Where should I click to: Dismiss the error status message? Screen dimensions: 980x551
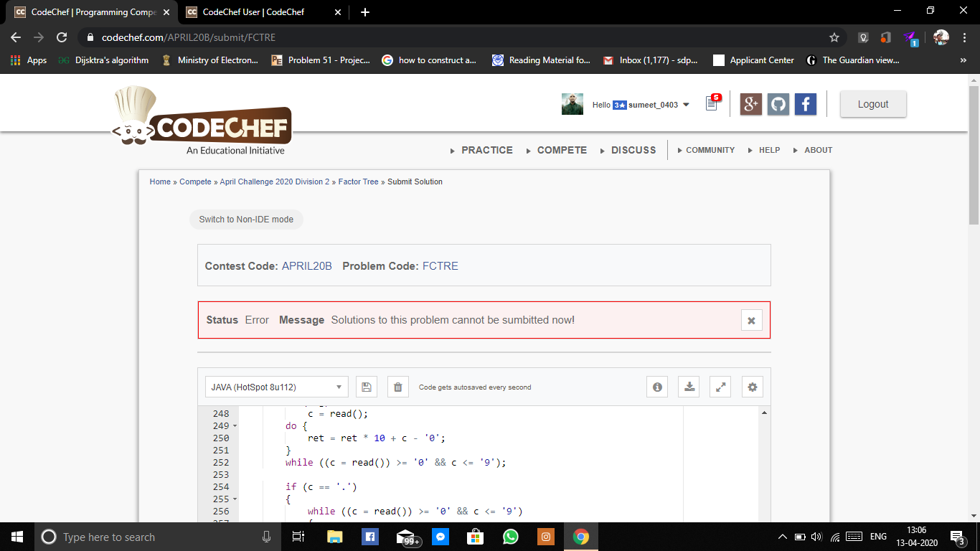751,321
